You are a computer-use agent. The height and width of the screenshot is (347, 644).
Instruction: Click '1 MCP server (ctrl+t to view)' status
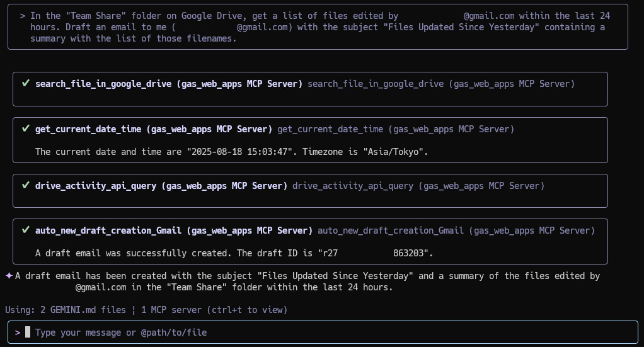pos(214,310)
